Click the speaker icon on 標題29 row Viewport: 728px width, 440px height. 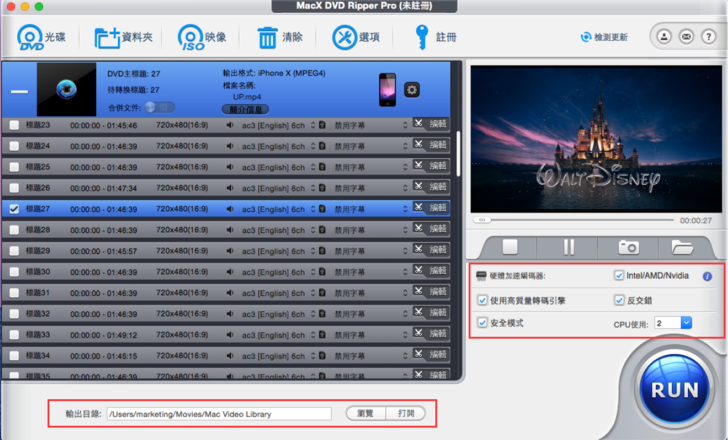230,251
